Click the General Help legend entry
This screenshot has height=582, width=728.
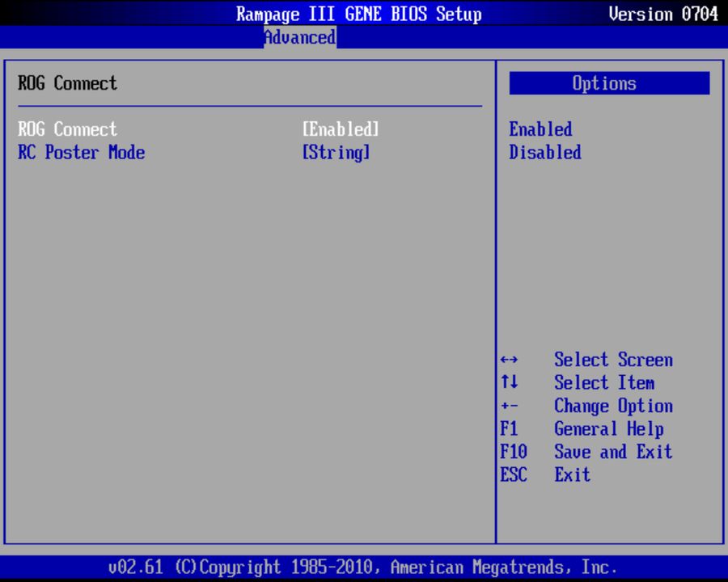pos(608,429)
